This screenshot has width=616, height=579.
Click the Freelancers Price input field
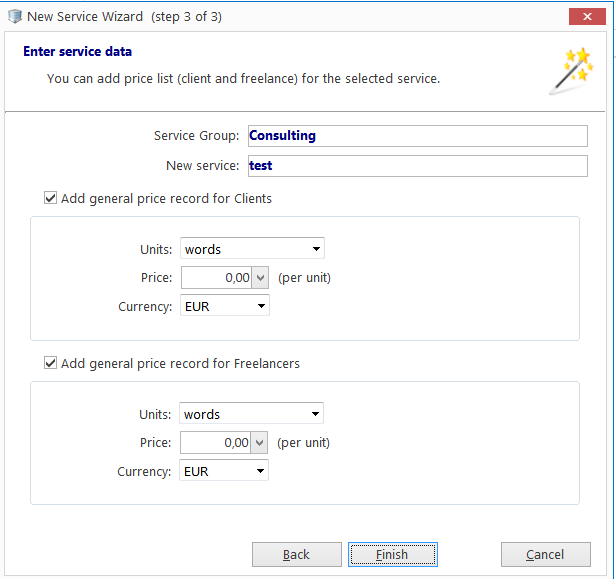coord(216,443)
